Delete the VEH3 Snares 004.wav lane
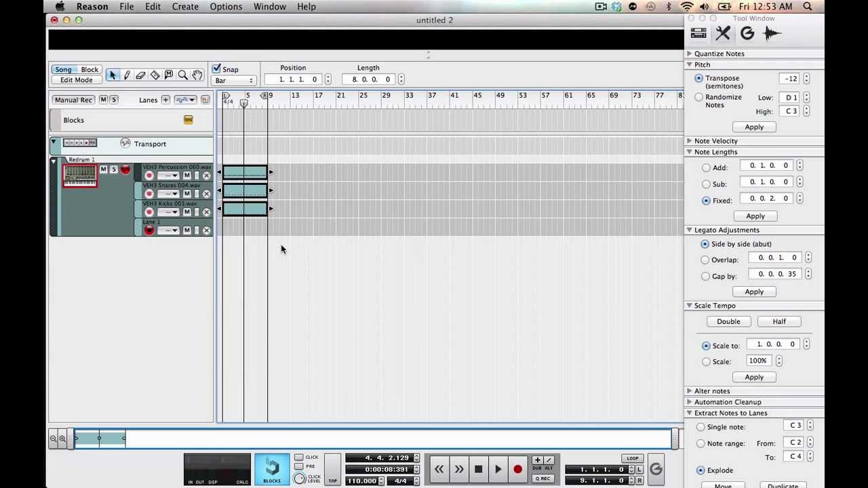The width and height of the screenshot is (868, 488). pyautogui.click(x=207, y=194)
